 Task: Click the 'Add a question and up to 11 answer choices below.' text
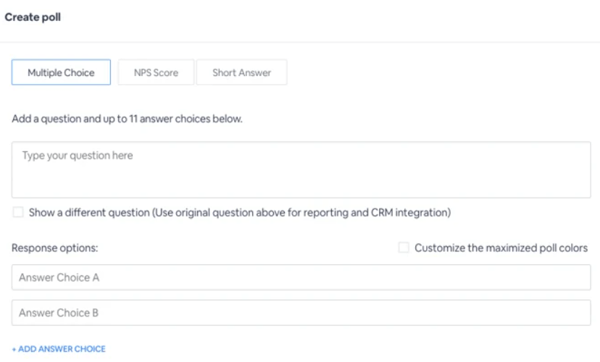point(127,119)
